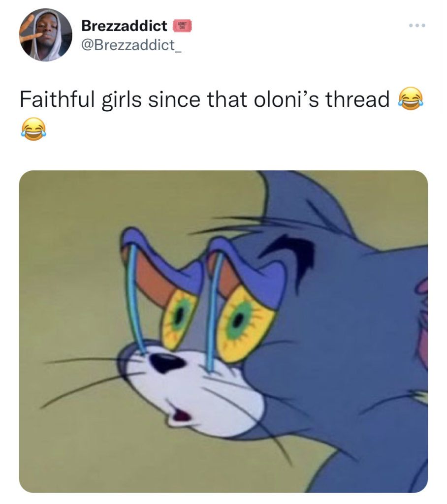Click the laughing emoji after "thread"
The width and height of the screenshot is (447, 504).
click(x=410, y=99)
